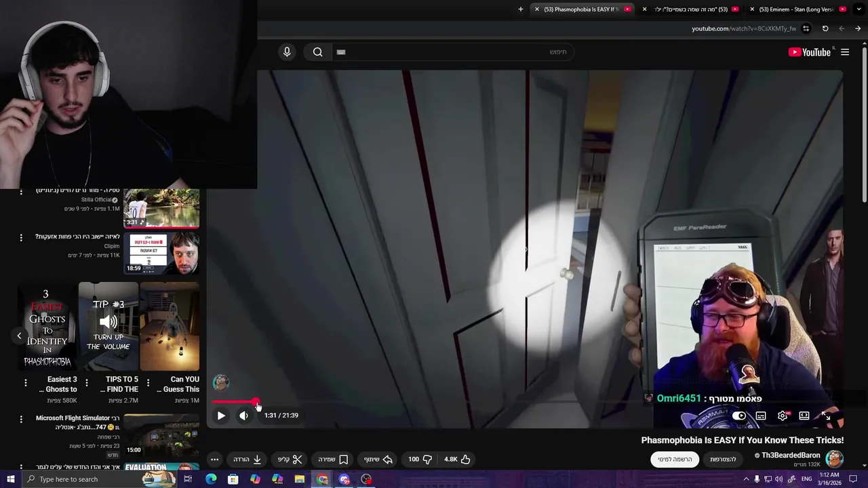Reload the page
Image resolution: width=868 pixels, height=488 pixels.
pyautogui.click(x=825, y=28)
